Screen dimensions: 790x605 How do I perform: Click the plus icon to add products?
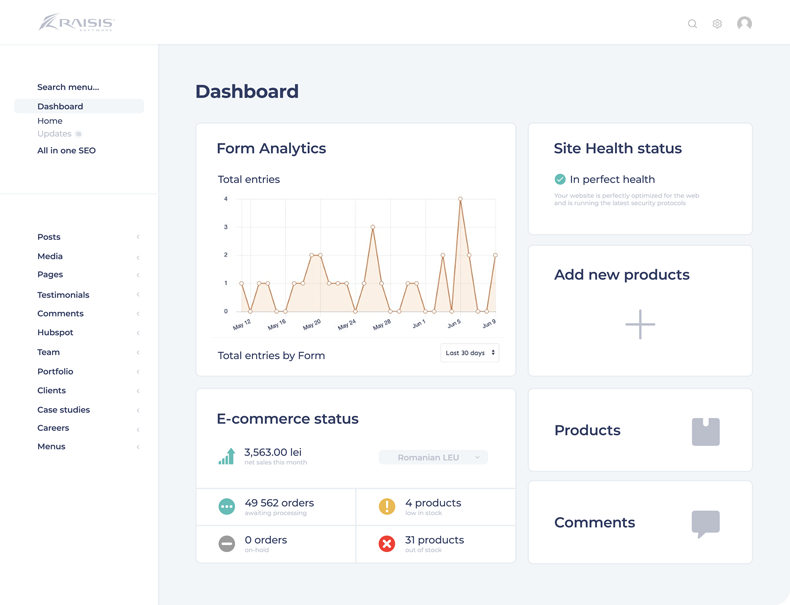click(640, 324)
